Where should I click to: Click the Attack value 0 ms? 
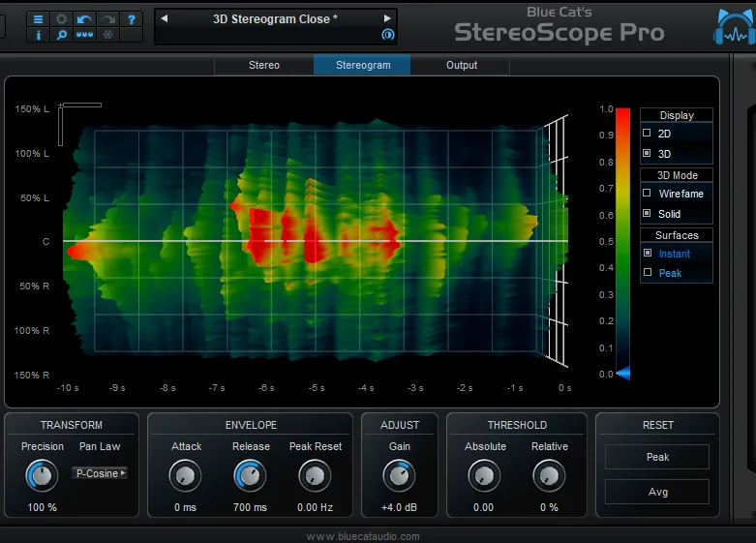pyautogui.click(x=185, y=507)
